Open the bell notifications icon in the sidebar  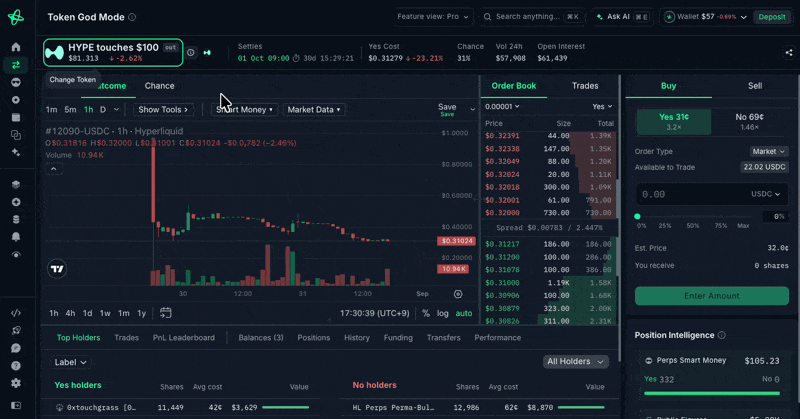click(16, 237)
